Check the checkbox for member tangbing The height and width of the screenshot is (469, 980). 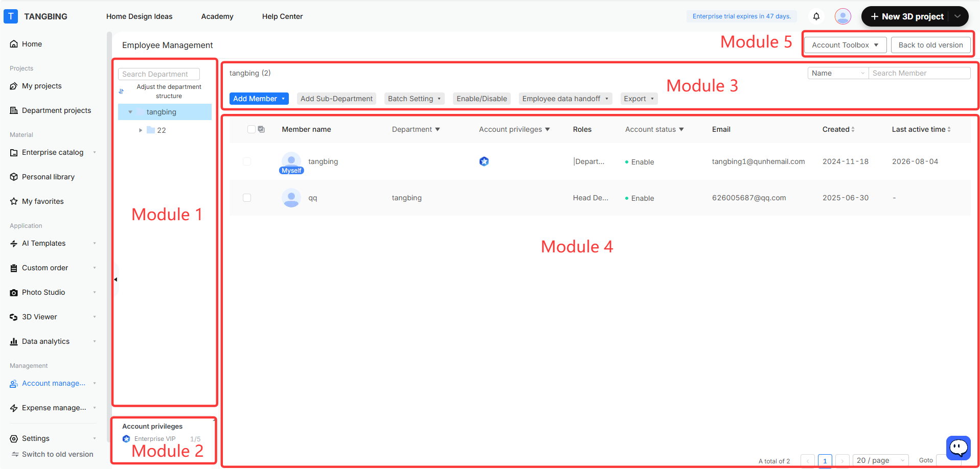247,161
